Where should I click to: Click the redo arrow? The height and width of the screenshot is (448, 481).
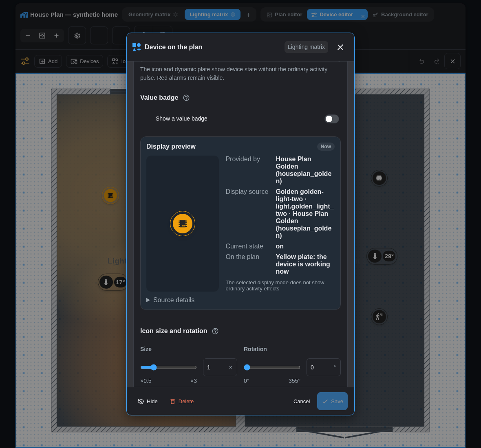[x=437, y=61]
